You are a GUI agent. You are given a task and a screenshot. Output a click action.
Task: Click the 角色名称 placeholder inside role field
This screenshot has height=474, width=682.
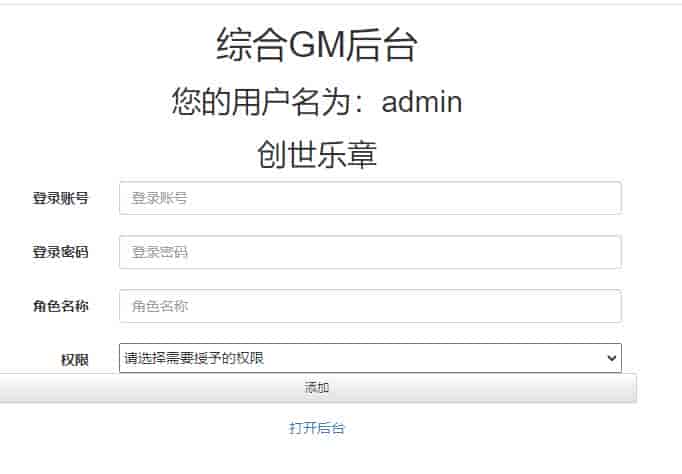[x=160, y=306]
